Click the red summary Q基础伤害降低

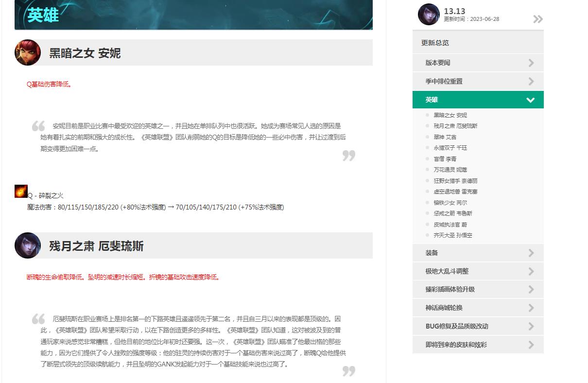click(x=49, y=84)
